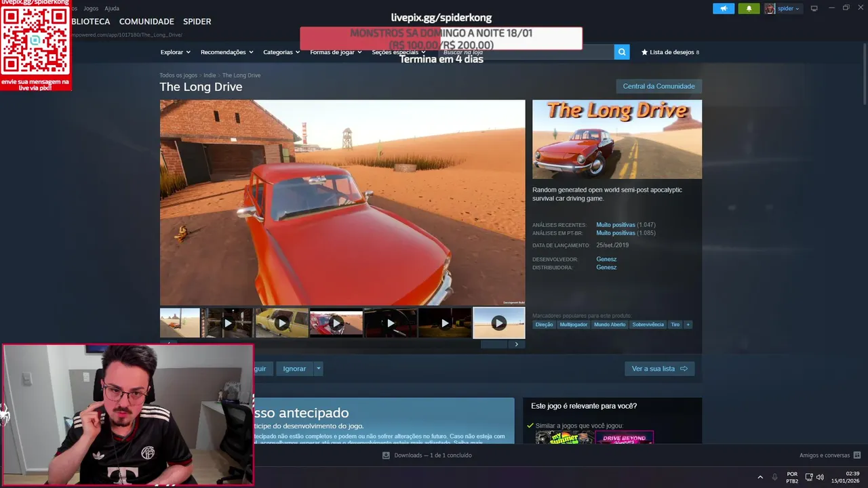Image resolution: width=868 pixels, height=488 pixels.
Task: Expand the dropdown arrow beside Ignorar
Action: point(319,369)
